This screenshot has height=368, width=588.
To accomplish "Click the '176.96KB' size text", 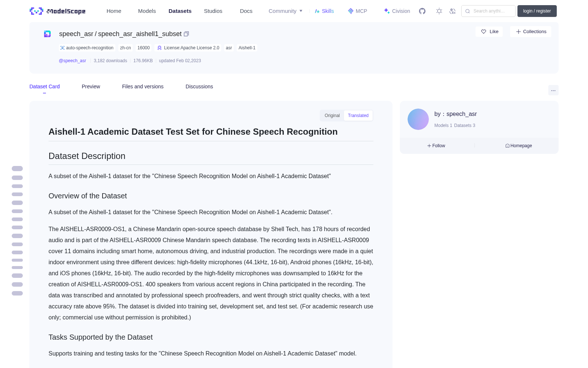I will [x=143, y=61].
